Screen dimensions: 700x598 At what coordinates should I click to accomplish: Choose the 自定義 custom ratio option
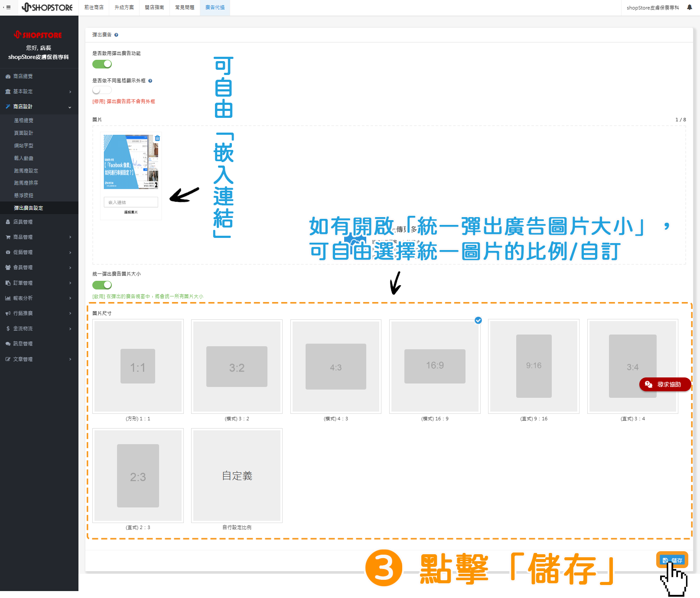tap(237, 475)
